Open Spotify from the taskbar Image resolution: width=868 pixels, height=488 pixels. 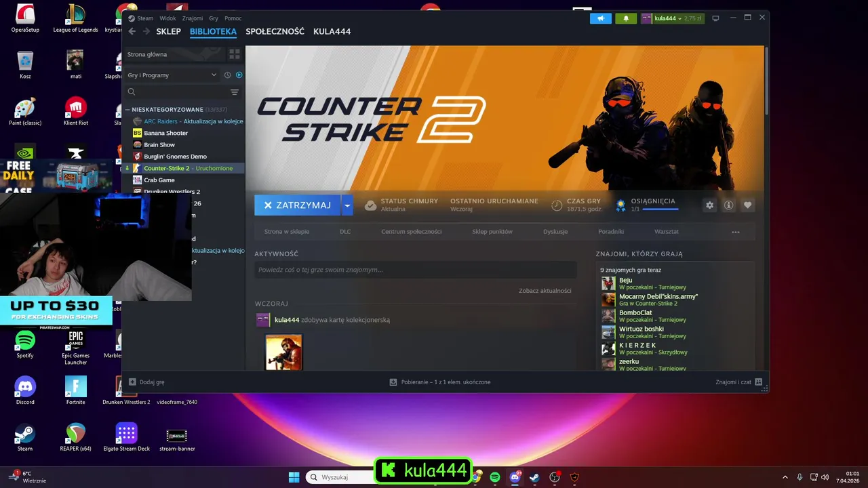pos(495,477)
